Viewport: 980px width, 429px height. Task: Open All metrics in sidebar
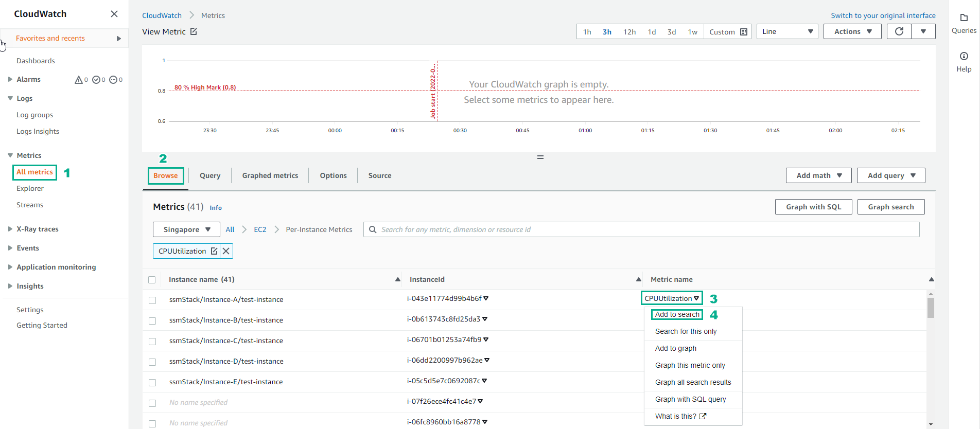34,172
